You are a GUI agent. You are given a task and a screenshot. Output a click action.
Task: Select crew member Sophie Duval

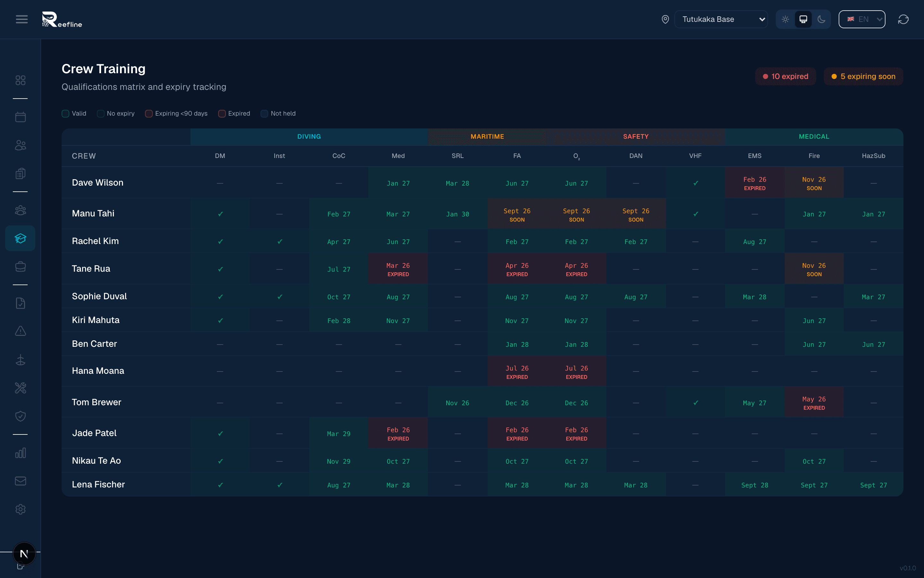(x=99, y=296)
